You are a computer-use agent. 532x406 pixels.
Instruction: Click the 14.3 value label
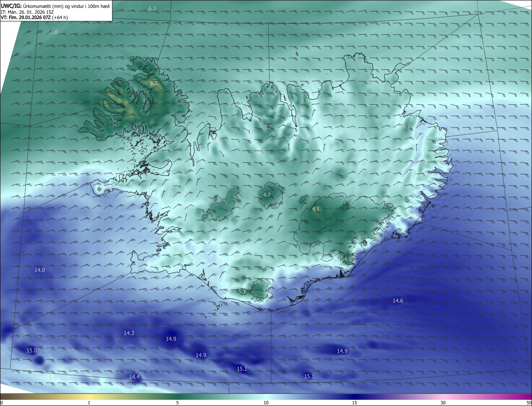(129, 333)
